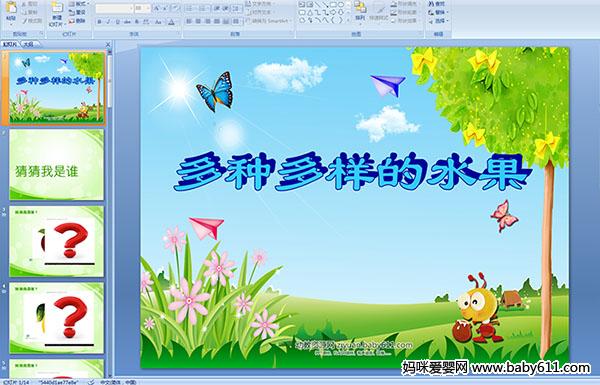The height and width of the screenshot is (385, 600).
Task: Open the text columns options
Action: point(236,21)
